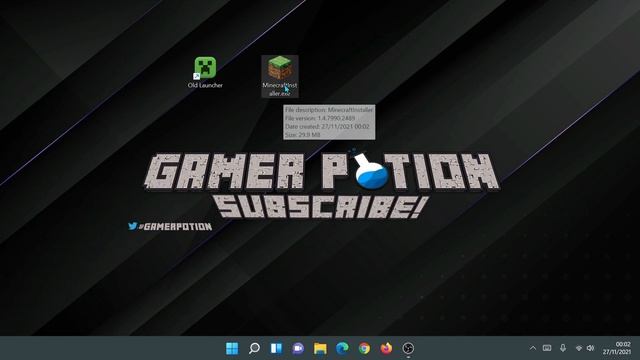Open the Windows Start menu
The height and width of the screenshot is (360, 640).
(x=232, y=348)
